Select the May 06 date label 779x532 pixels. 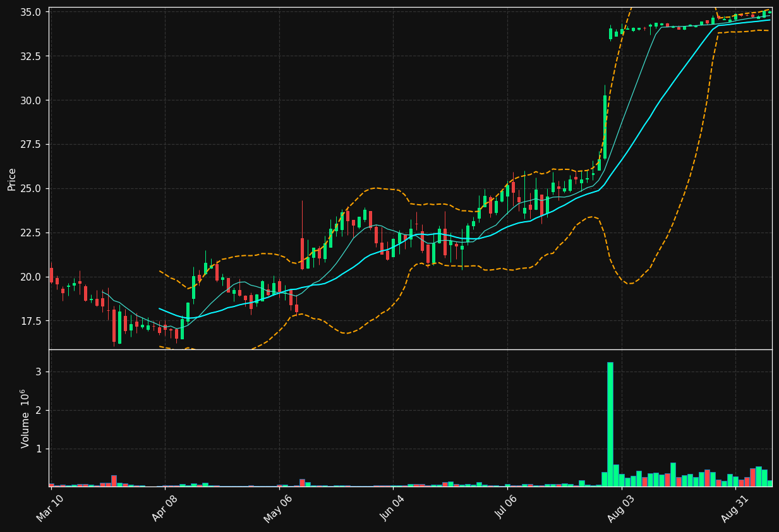(278, 508)
